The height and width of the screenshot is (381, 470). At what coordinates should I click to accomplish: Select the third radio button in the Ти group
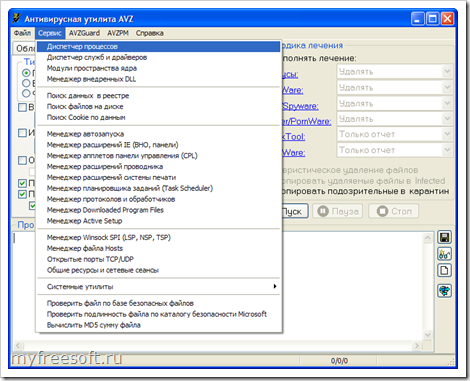[26, 93]
